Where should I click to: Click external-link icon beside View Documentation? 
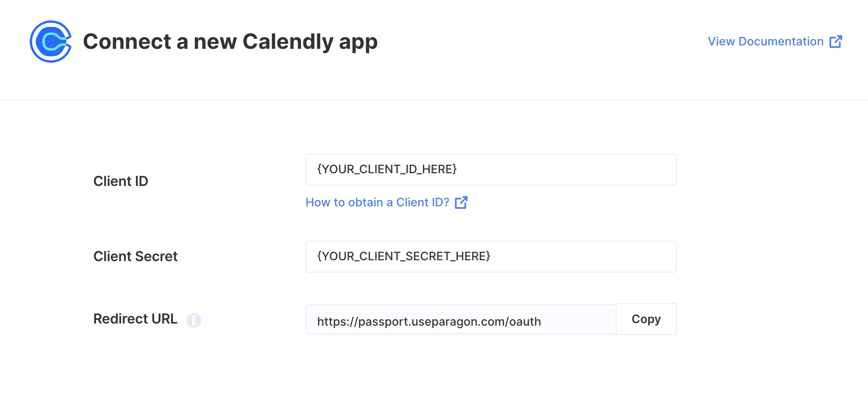point(836,42)
